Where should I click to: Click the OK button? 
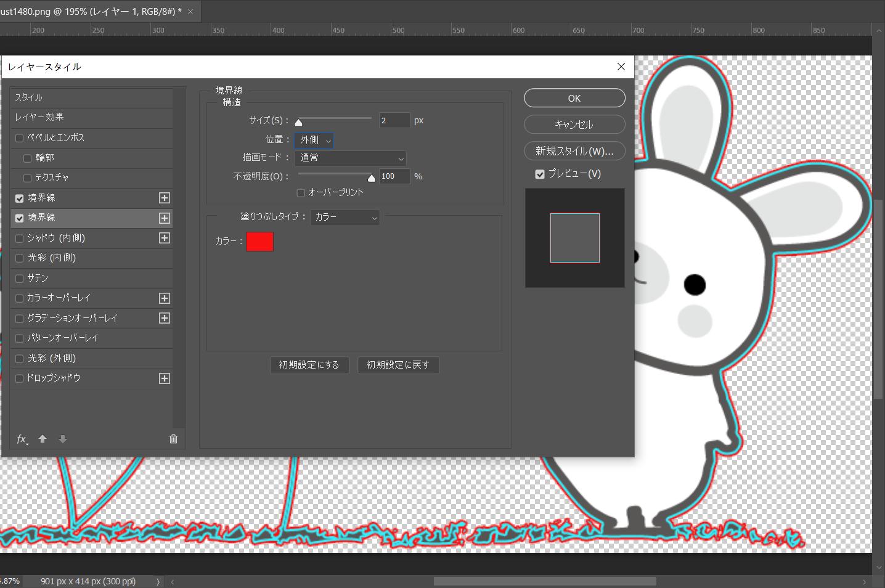(x=574, y=98)
